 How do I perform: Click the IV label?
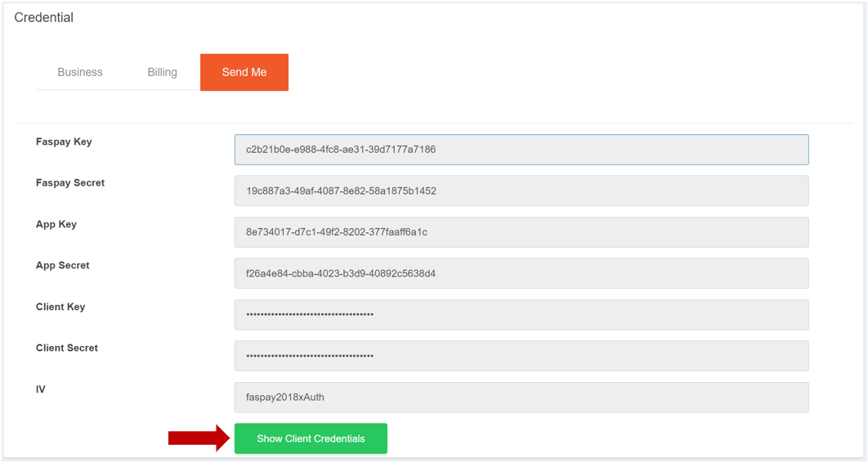click(x=40, y=389)
